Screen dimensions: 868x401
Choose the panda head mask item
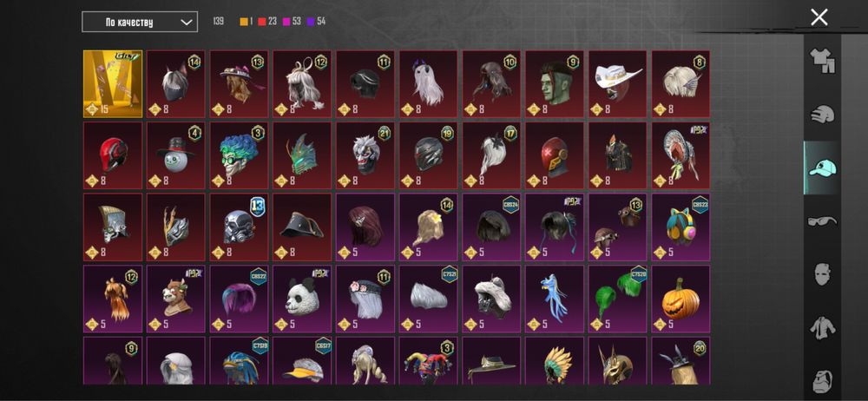click(302, 299)
